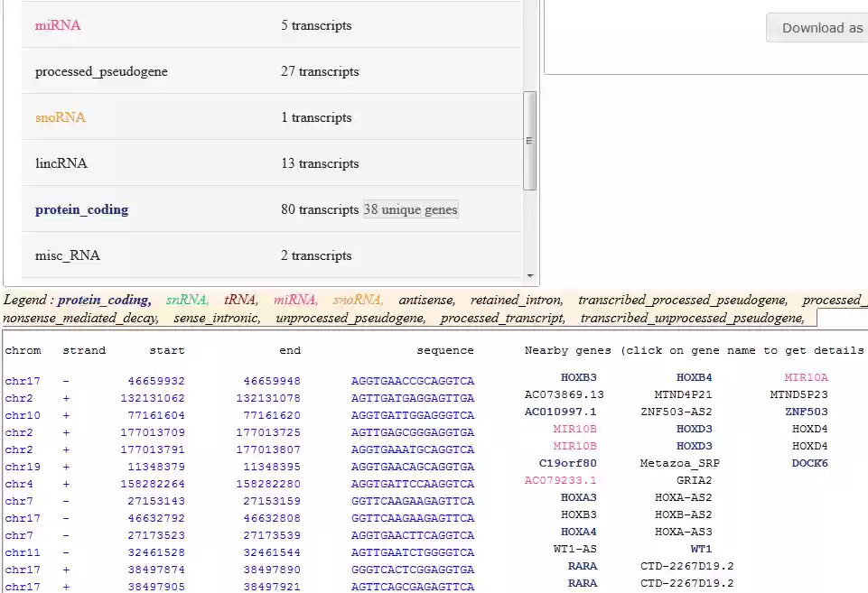Click sequence AGGTGAACCGCAGGTCA
Image resolution: width=868 pixels, height=593 pixels.
coord(413,381)
